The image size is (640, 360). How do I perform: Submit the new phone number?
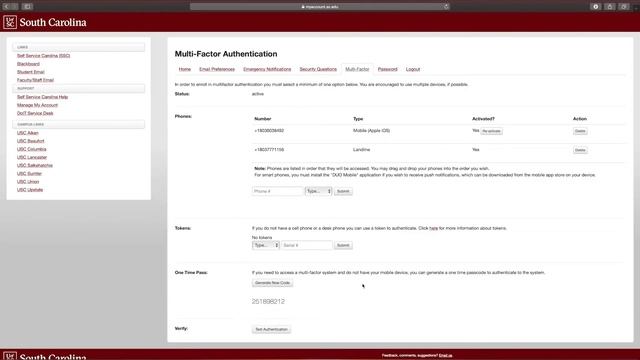(x=343, y=191)
